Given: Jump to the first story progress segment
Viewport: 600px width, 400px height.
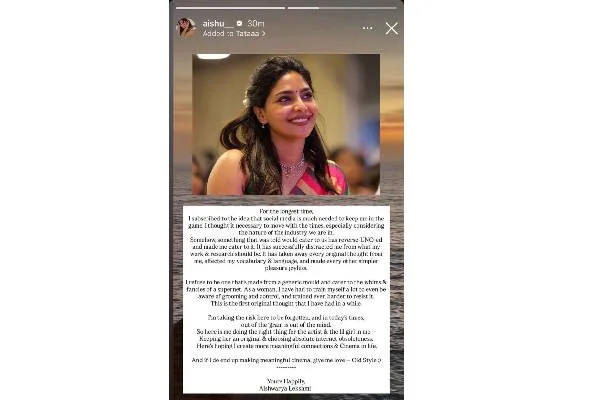Looking at the screenshot, I should [x=230, y=8].
